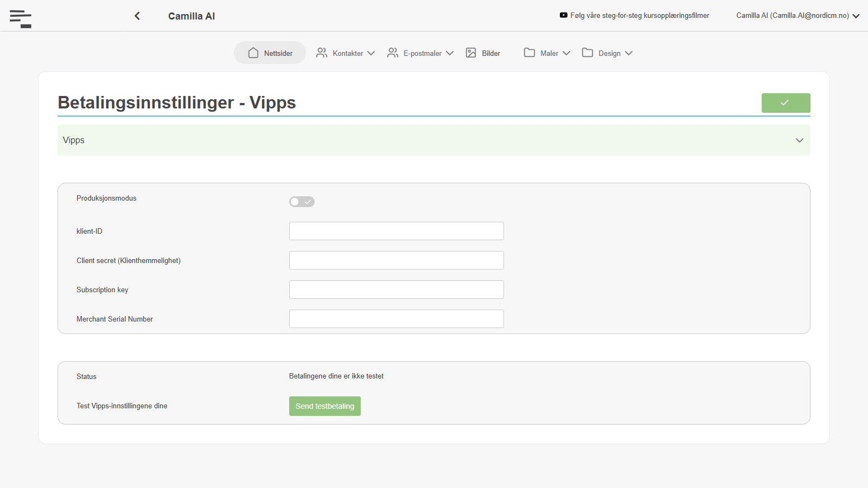Viewport: 868px width, 488px height.
Task: Click the Design folder icon
Action: coord(588,53)
